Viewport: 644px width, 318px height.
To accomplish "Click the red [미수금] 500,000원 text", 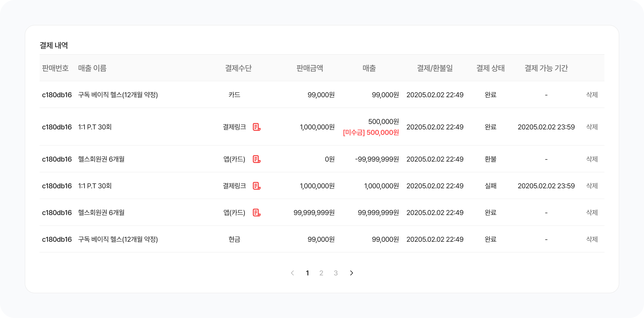I will coord(371,133).
